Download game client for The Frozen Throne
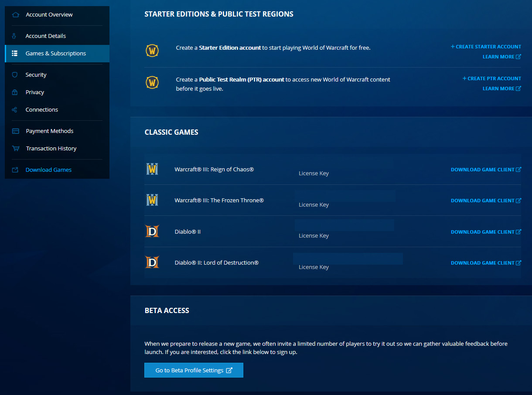Viewport: 532px width, 395px height. coord(486,201)
